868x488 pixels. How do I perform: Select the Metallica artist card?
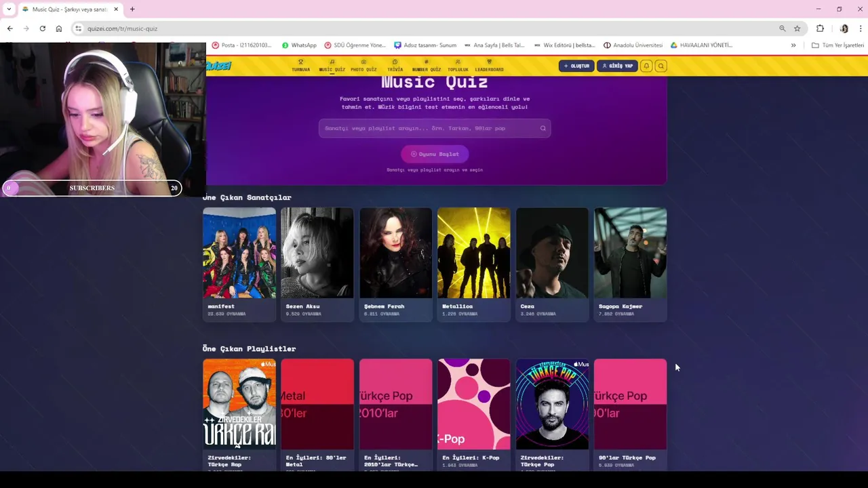[474, 264]
